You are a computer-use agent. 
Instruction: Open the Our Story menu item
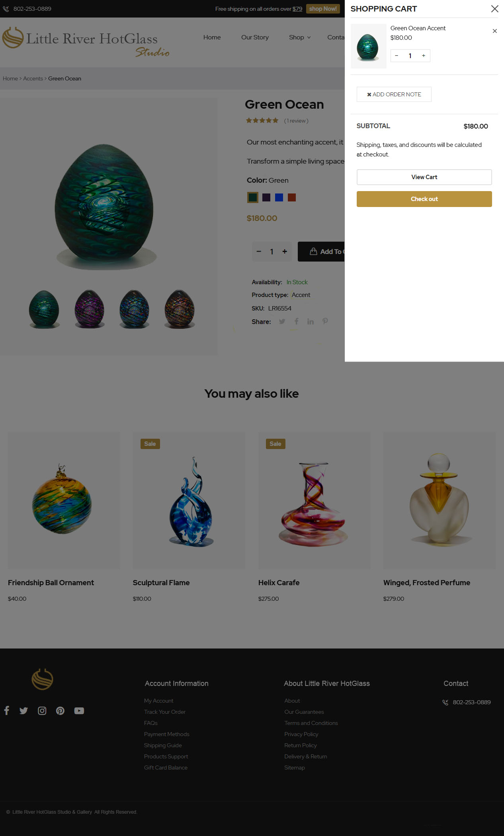255,37
